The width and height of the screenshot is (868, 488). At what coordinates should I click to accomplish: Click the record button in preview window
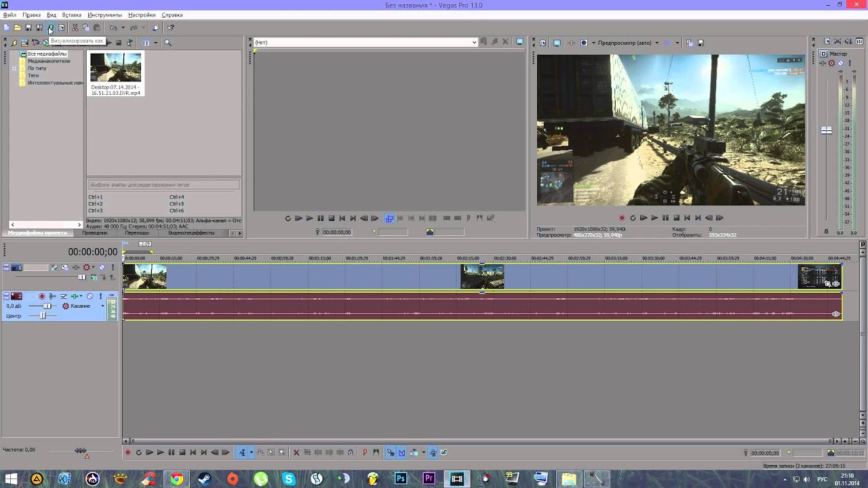tap(622, 218)
